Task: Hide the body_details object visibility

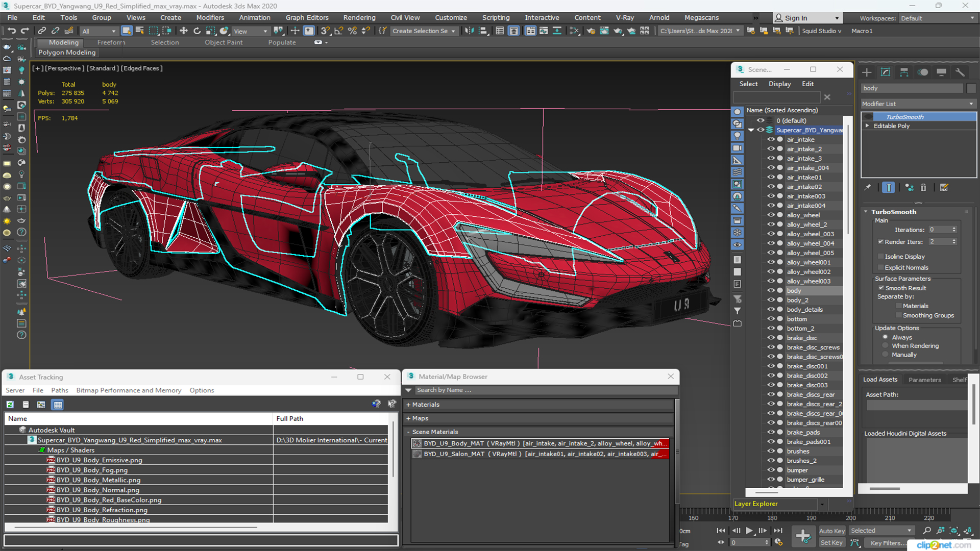Action: 771,310
